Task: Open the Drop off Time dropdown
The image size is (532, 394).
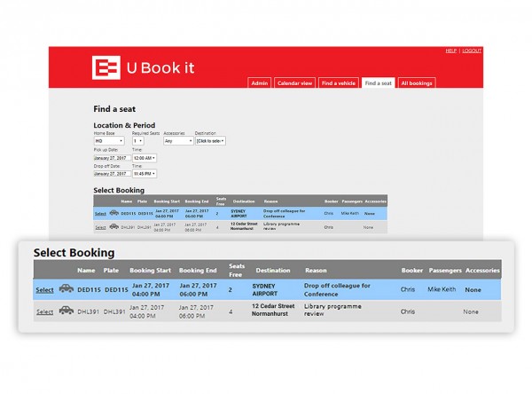Action: point(145,175)
